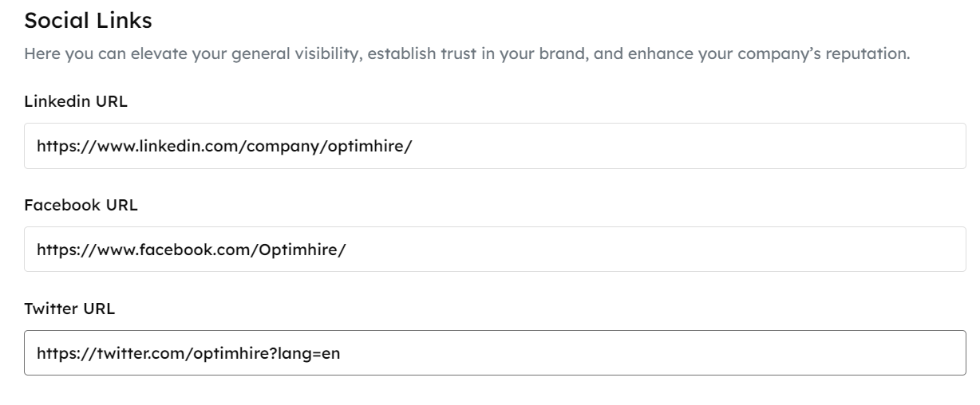980x405 pixels.
Task: Place cursor after "optimhire/" in Linkedin field
Action: 413,147
